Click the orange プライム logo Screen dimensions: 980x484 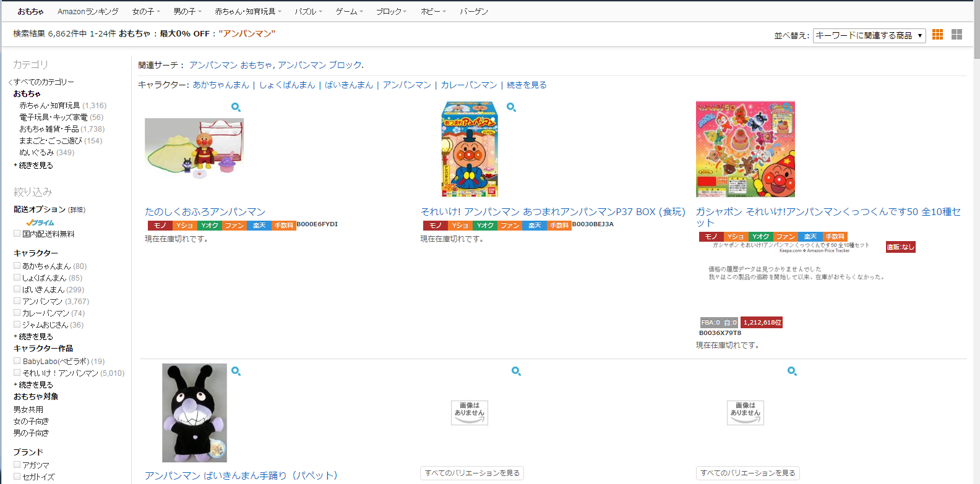tap(40, 223)
